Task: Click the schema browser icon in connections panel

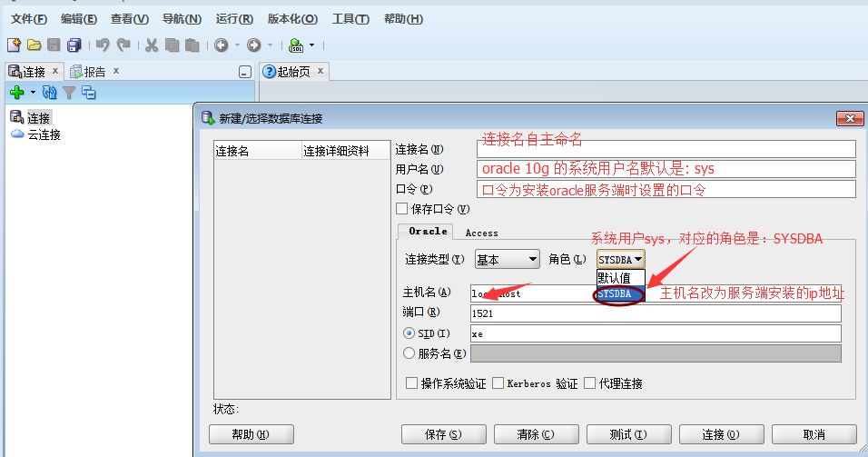Action: click(x=89, y=93)
